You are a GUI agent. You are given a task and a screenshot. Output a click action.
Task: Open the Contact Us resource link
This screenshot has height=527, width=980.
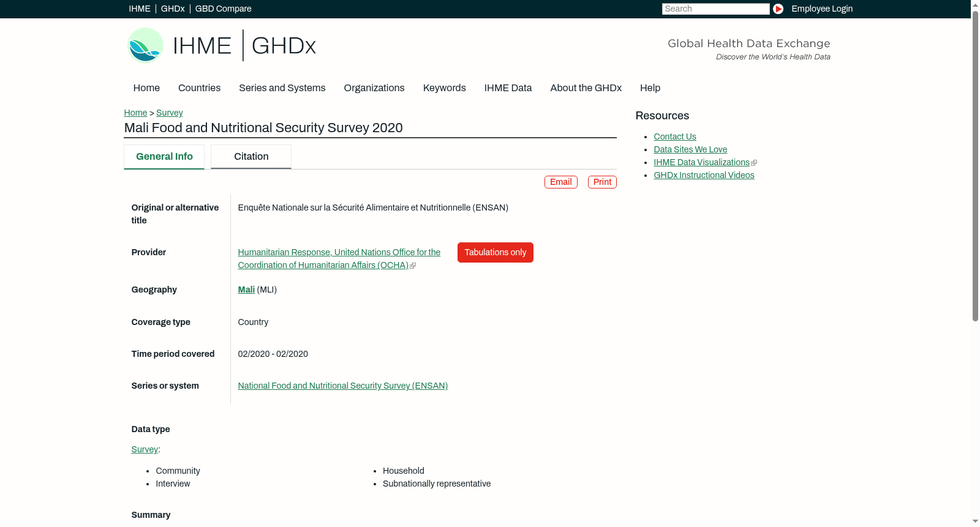pos(675,137)
